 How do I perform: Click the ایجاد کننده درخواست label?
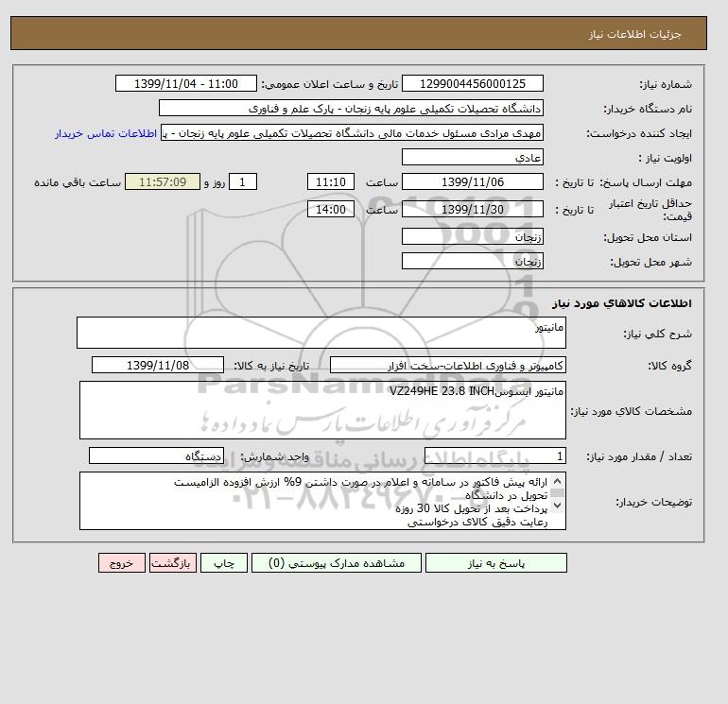pyautogui.click(x=639, y=133)
